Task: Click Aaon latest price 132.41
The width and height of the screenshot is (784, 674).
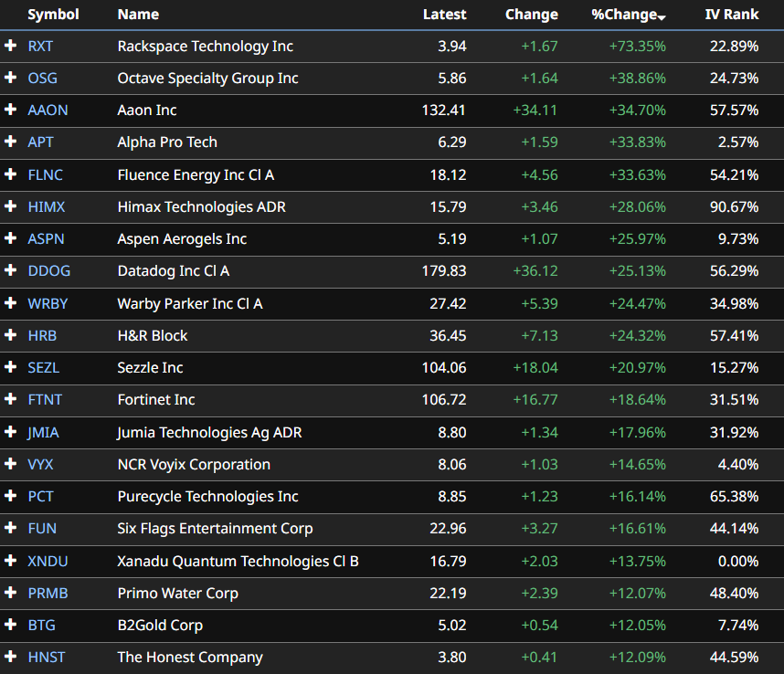Action: (x=444, y=111)
